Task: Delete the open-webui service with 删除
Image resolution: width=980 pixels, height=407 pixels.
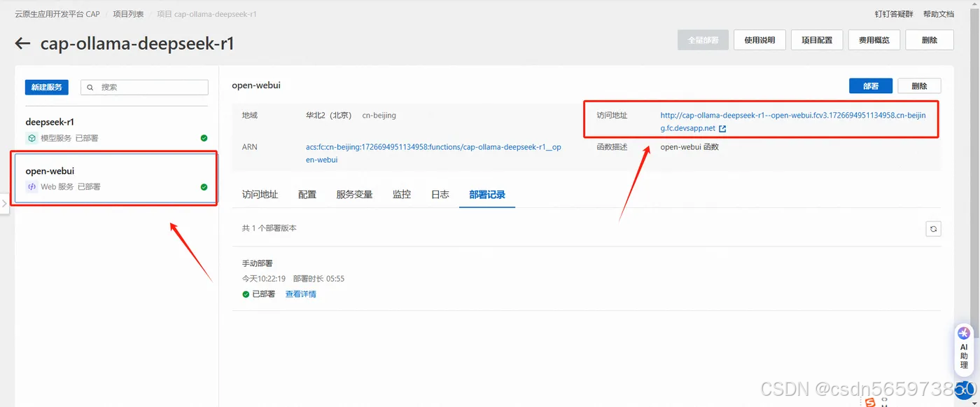Action: click(919, 86)
